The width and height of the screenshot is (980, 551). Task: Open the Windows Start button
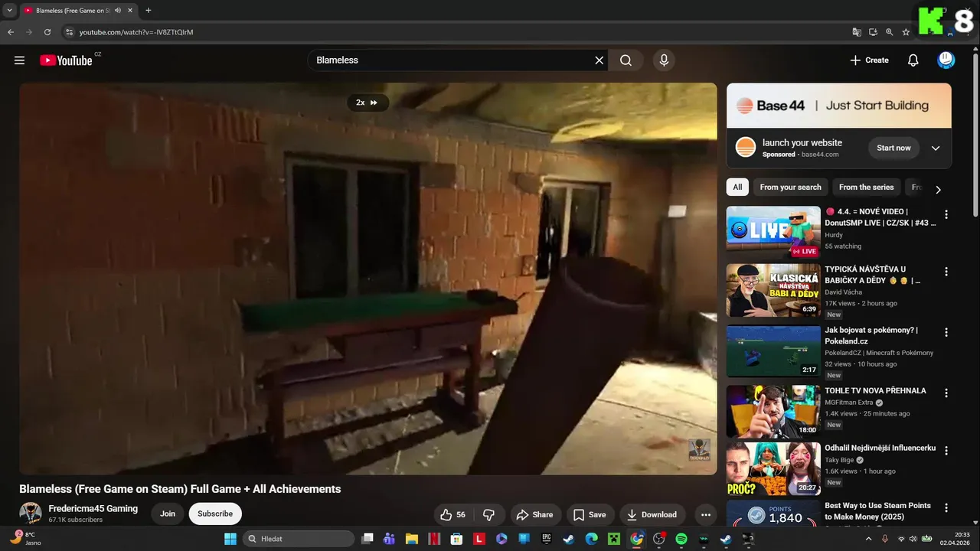(x=230, y=539)
